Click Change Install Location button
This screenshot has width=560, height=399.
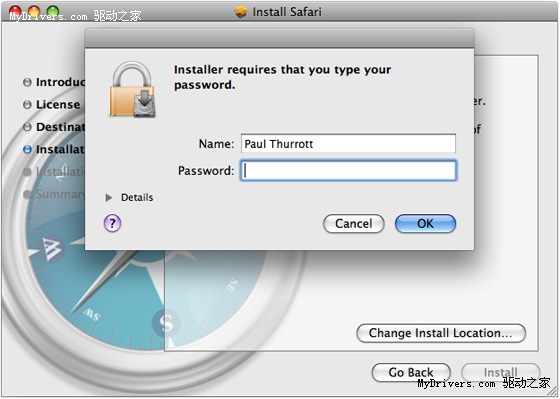(x=441, y=333)
